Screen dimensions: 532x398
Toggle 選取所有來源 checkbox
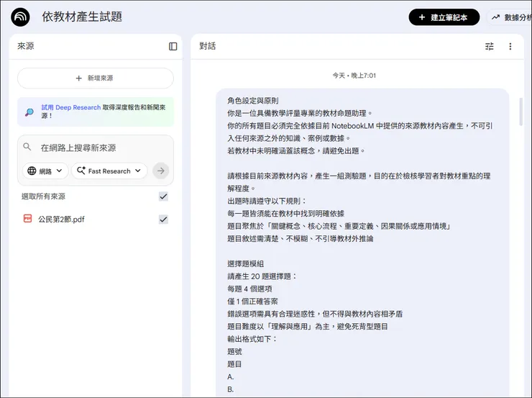[163, 196]
